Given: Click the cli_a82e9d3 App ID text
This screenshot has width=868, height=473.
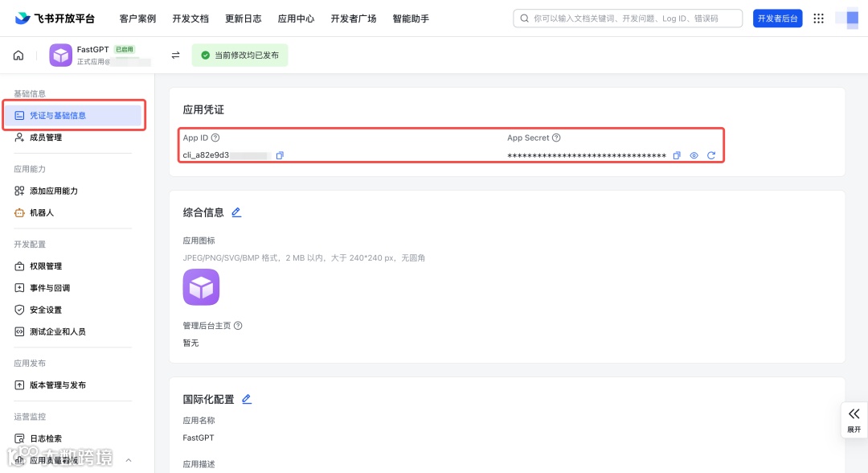Looking at the screenshot, I should click(x=206, y=155).
